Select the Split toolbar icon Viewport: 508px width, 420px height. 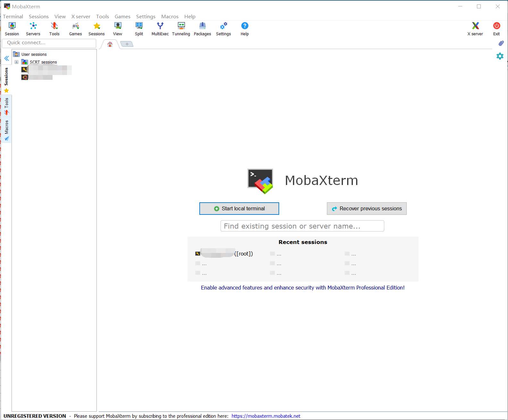click(139, 29)
